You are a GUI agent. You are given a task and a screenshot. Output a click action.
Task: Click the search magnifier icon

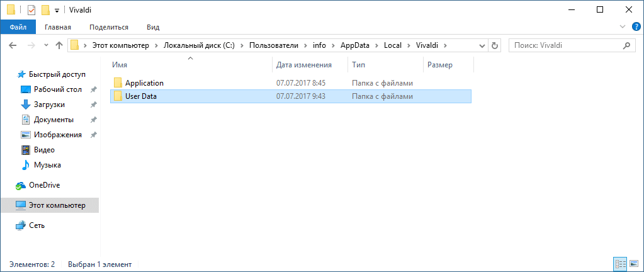click(626, 45)
